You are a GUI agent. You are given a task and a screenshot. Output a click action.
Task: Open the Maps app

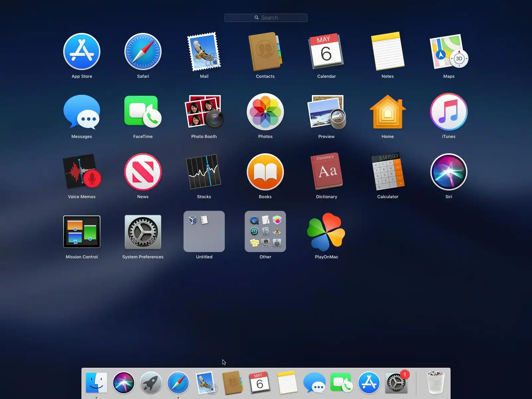[449, 52]
